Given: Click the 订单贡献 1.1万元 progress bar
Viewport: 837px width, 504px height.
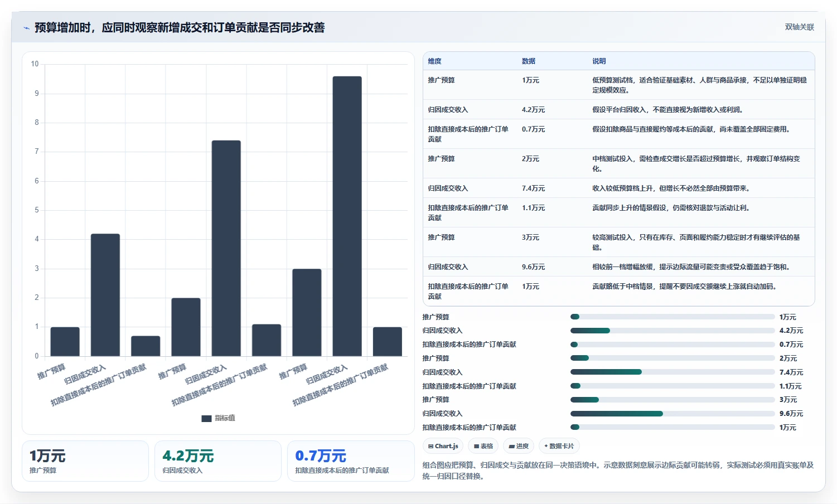Looking at the screenshot, I should (x=672, y=386).
